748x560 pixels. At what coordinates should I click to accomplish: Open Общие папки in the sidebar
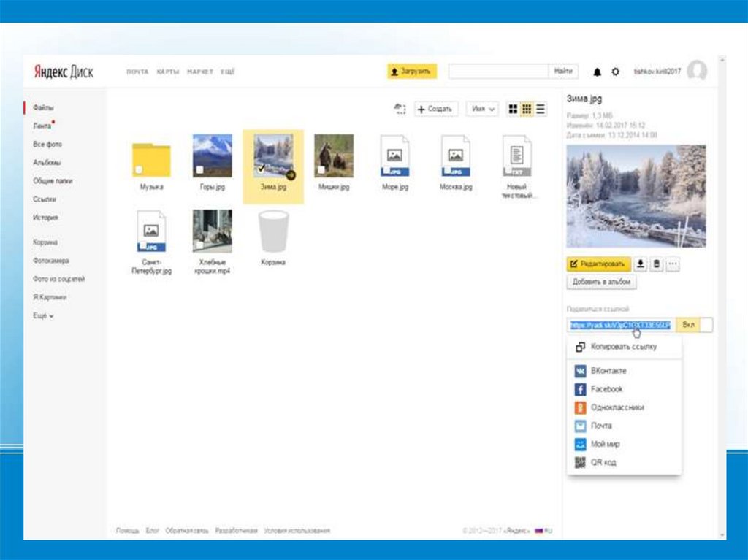coord(53,181)
